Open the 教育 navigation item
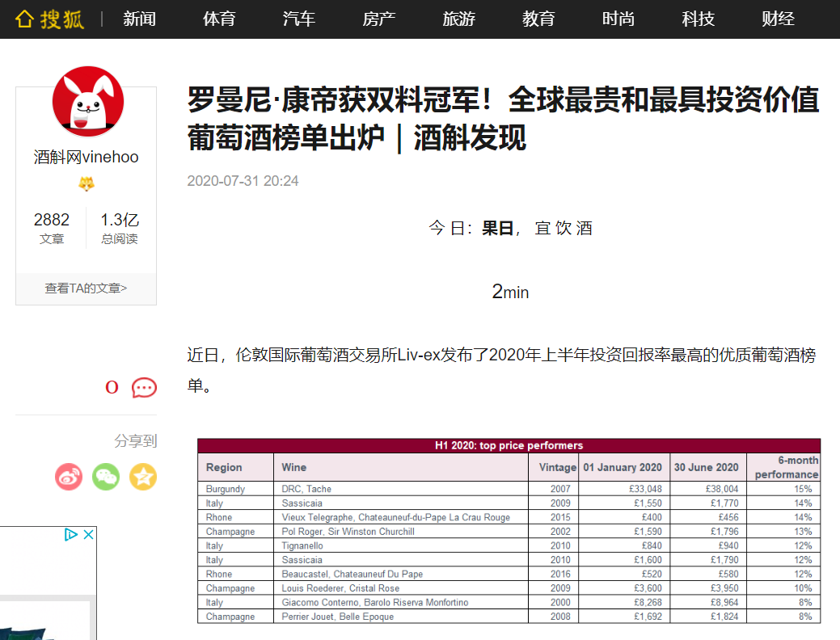The image size is (840, 640). click(x=538, y=19)
